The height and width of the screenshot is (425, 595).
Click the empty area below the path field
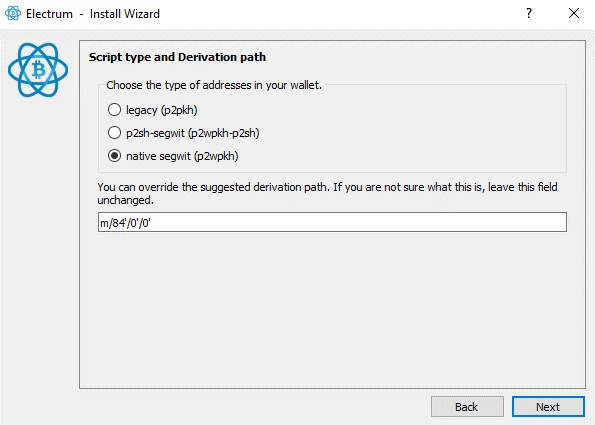point(332,309)
